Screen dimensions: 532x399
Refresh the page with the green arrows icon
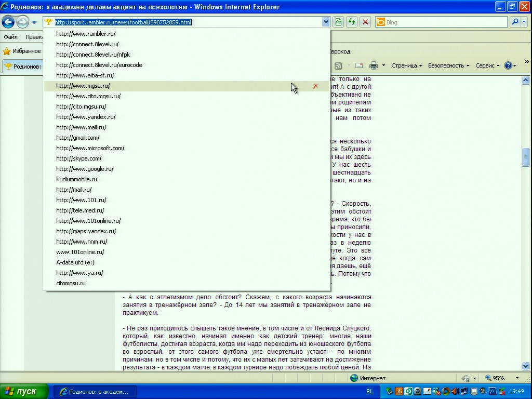point(352,22)
